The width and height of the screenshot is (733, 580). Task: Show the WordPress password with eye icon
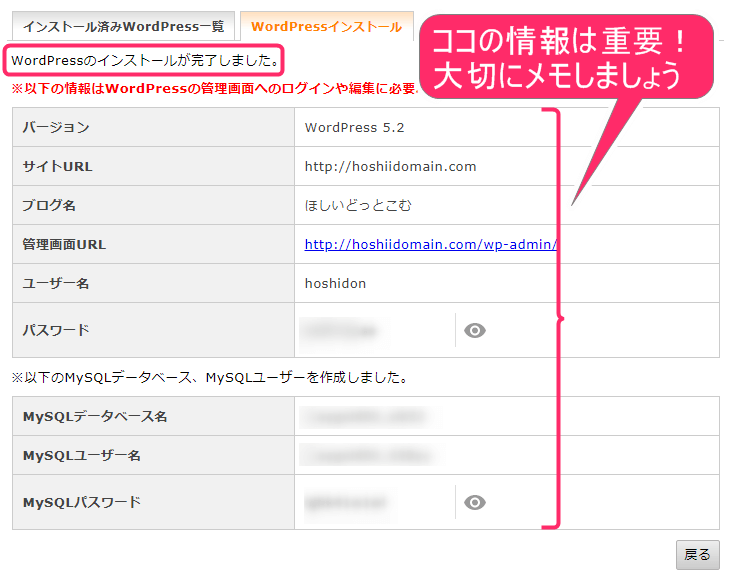474,330
